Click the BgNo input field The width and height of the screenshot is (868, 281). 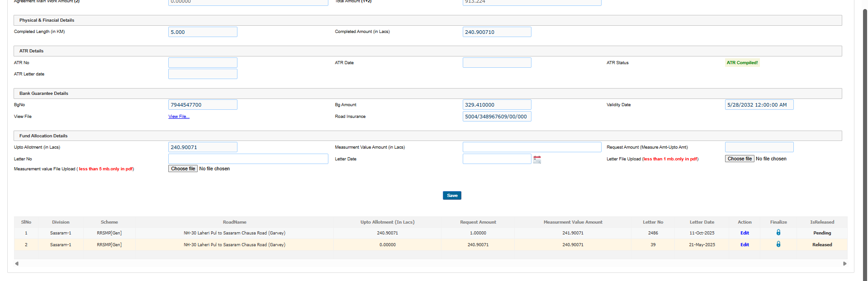(x=203, y=105)
